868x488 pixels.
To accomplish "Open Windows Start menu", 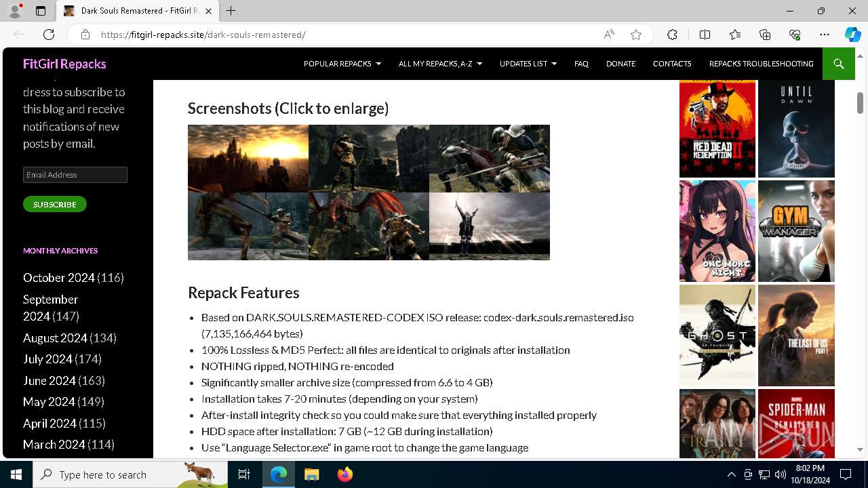I will click(16, 474).
